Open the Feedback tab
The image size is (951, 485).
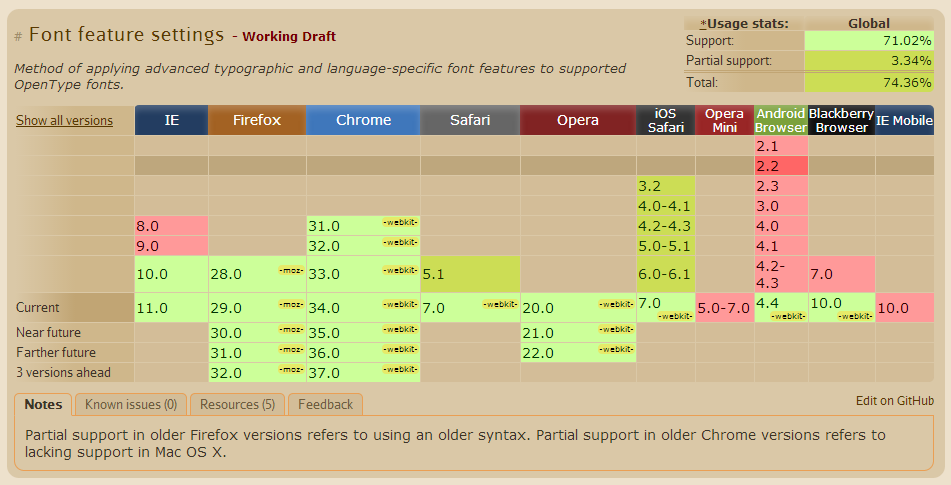click(x=325, y=404)
